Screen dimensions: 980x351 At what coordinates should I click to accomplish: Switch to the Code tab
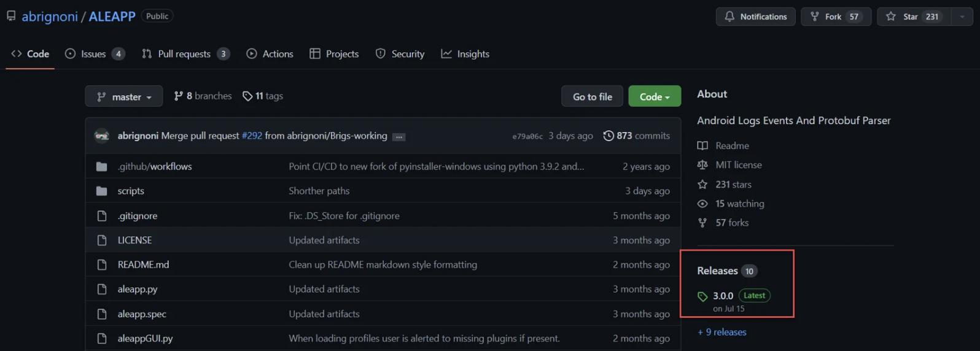pos(30,54)
